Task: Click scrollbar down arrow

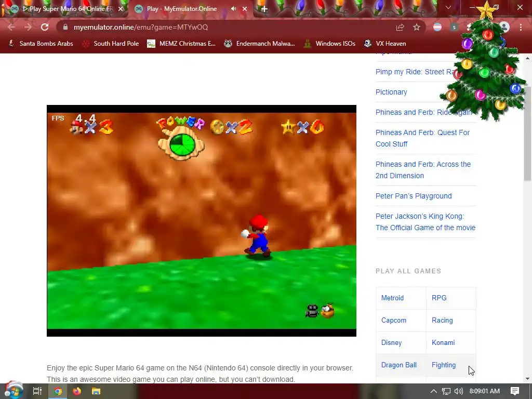Action: point(528,379)
